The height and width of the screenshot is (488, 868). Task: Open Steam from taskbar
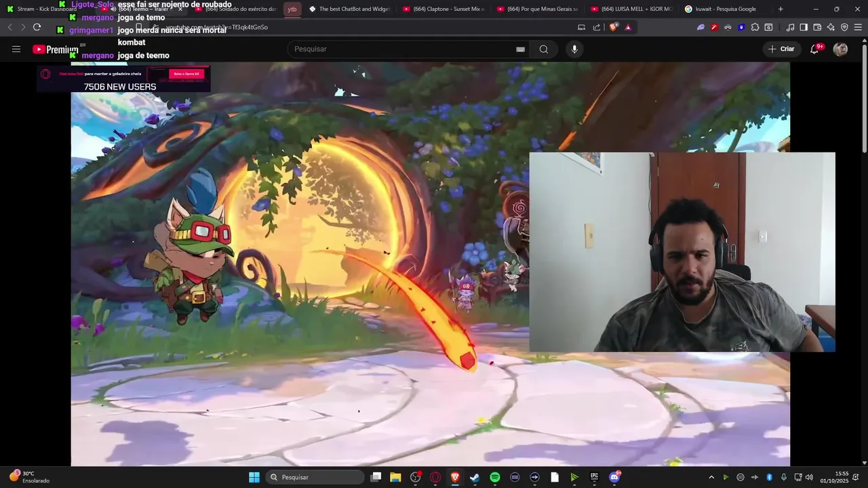(x=475, y=477)
